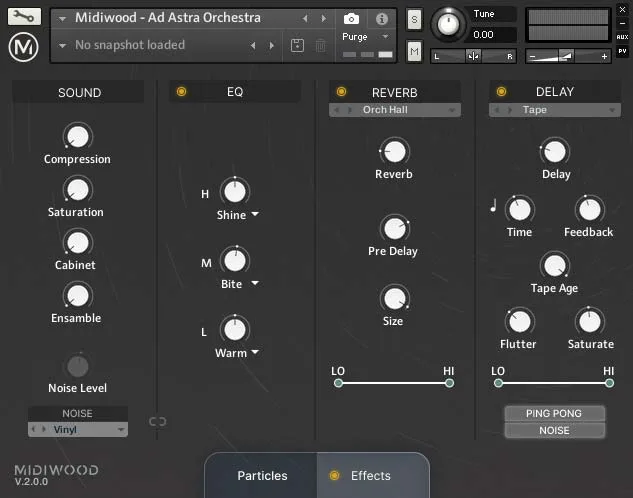
Task: Click the Noise Level knob
Action: click(78, 366)
